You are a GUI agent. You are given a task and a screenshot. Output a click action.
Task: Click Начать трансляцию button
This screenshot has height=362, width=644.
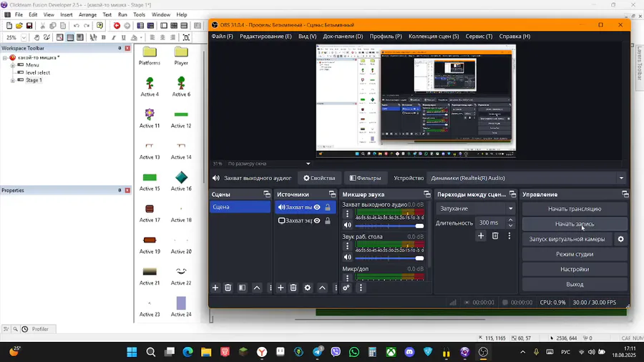[575, 209]
